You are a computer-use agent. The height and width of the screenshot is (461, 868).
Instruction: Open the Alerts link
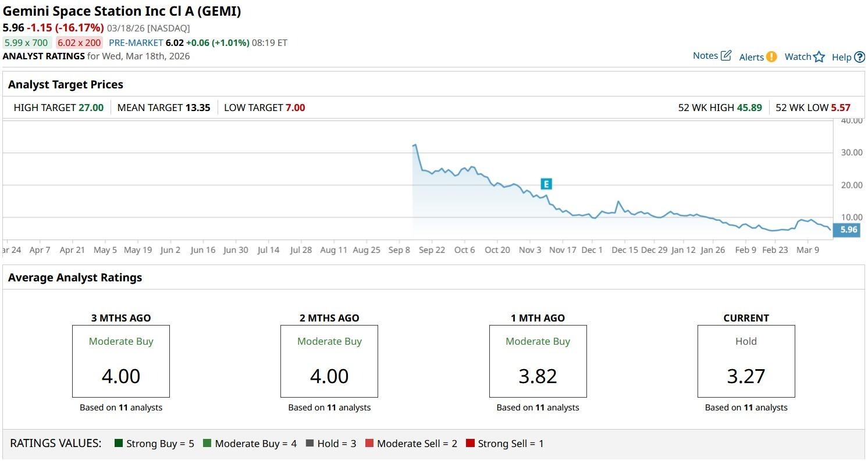pyautogui.click(x=751, y=57)
